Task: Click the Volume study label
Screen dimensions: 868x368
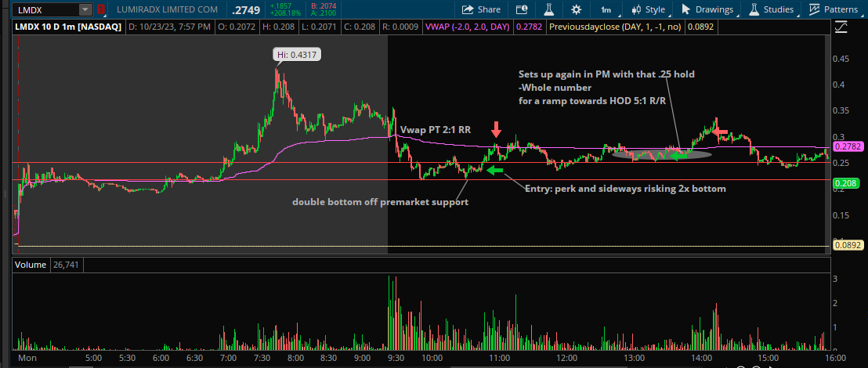Action: [31, 265]
